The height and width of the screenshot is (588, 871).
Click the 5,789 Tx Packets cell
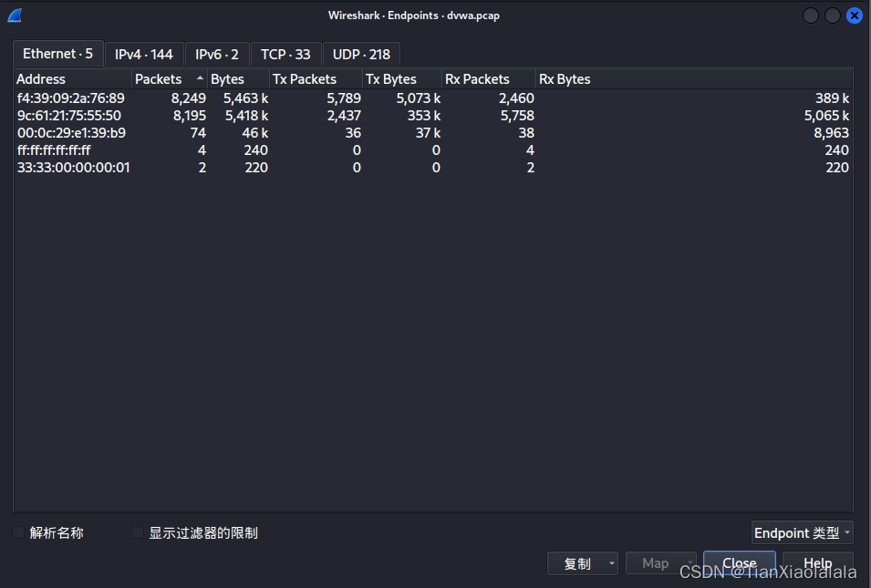344,98
